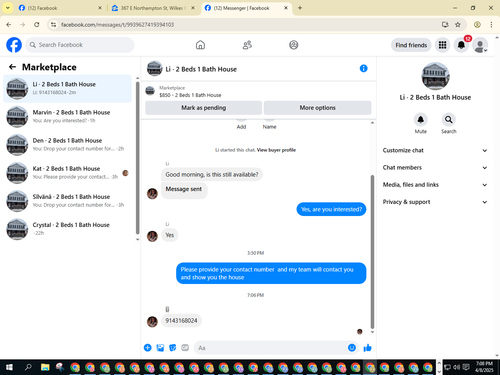Viewport: 500px width, 375px height.
Task: Open the volume control in system tray
Action: (456, 367)
